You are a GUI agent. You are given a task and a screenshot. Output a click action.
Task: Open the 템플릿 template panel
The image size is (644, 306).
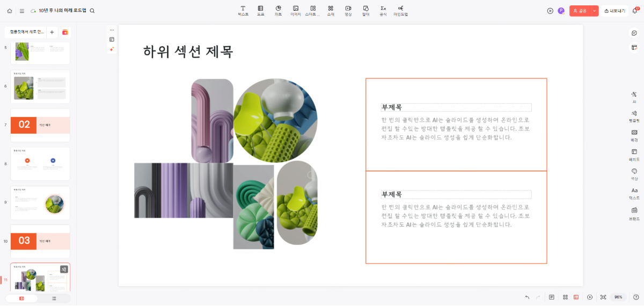pos(634,116)
